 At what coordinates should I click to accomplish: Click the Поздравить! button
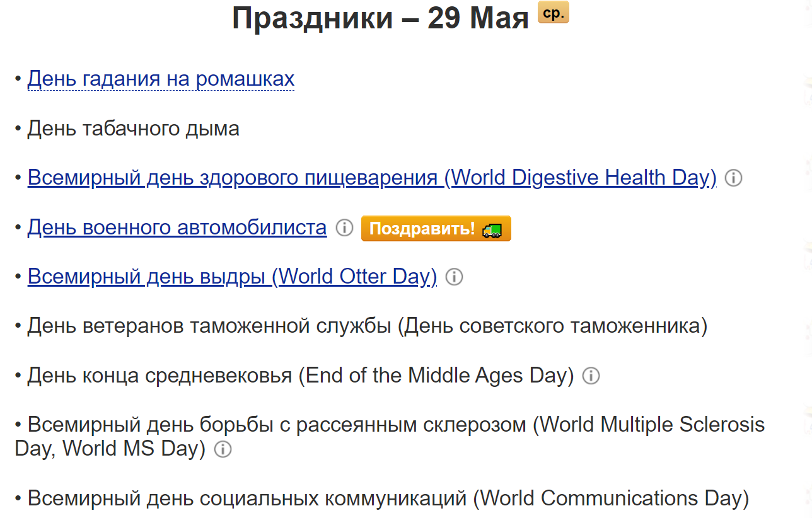pos(436,228)
